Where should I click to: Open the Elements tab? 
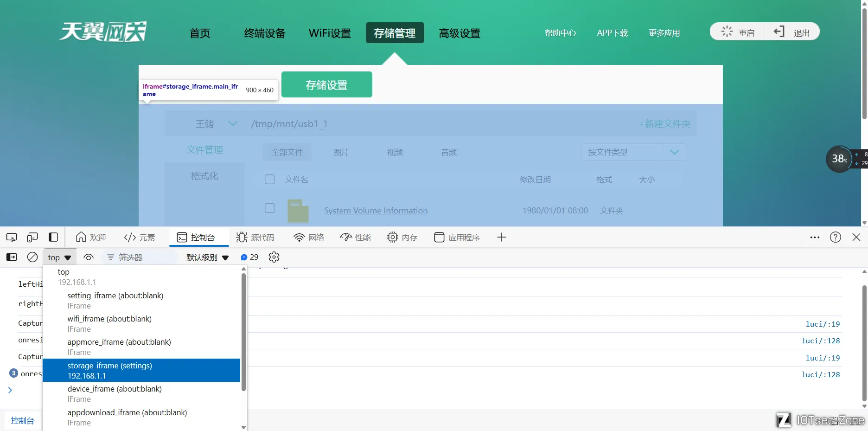[140, 238]
